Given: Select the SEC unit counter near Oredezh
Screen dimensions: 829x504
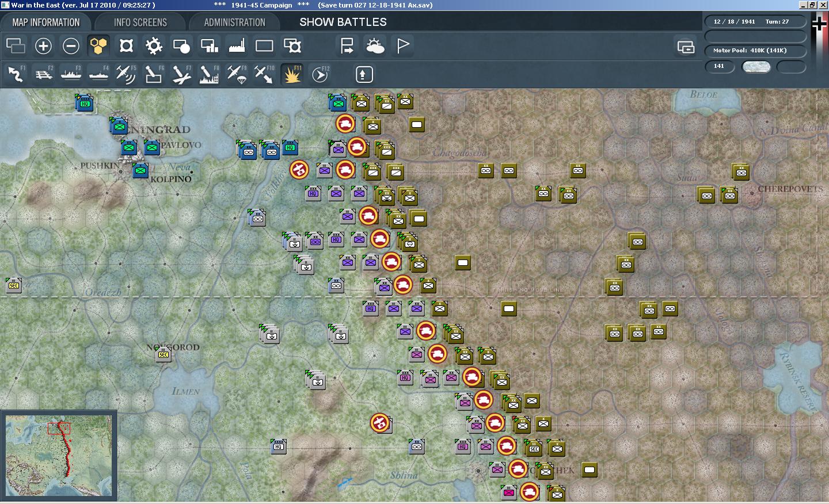Looking at the screenshot, I should (14, 285).
